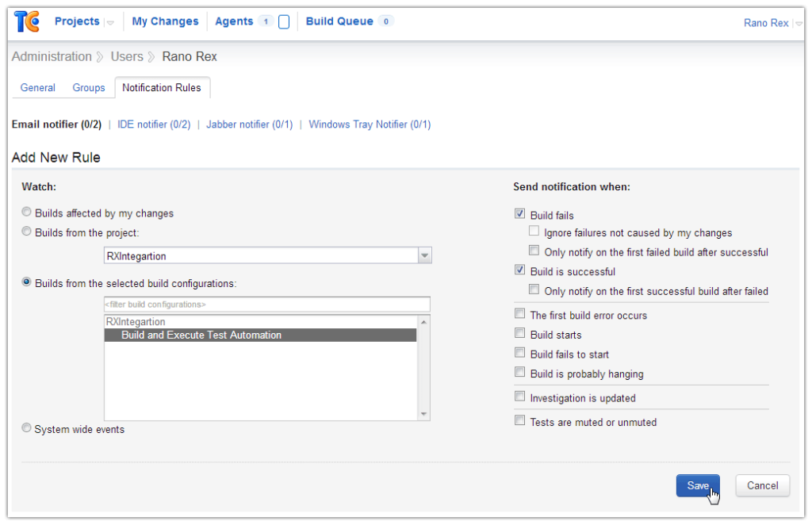Uncheck Build fails checkbox
This screenshot has width=812, height=525.
click(x=519, y=213)
